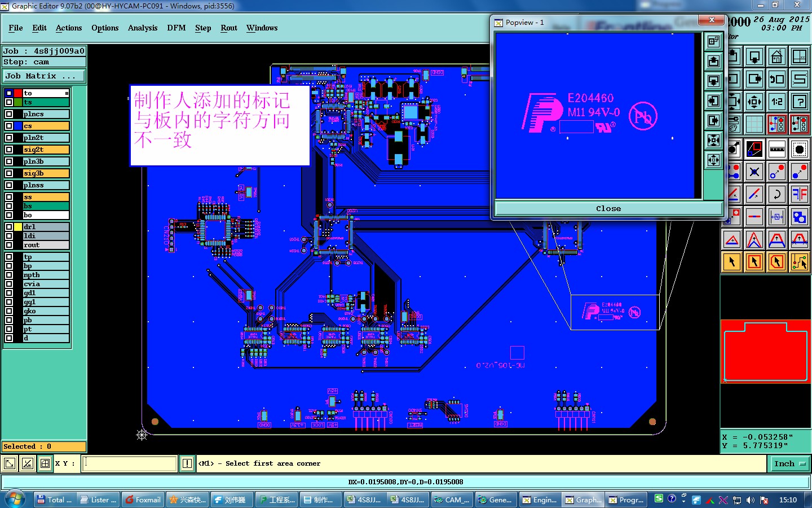Open the Inch units dropdown
This screenshot has height=508, width=812.
[x=789, y=464]
